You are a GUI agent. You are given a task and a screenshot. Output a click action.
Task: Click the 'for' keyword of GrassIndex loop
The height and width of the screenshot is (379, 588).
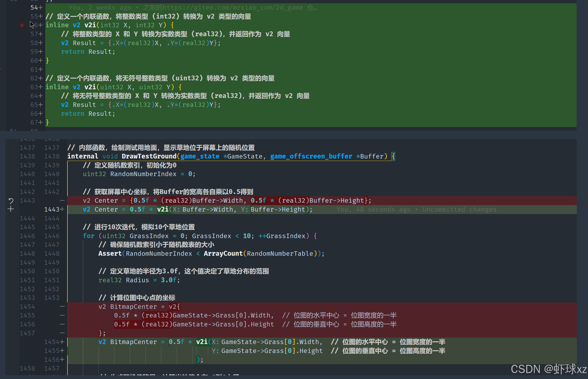[89, 236]
